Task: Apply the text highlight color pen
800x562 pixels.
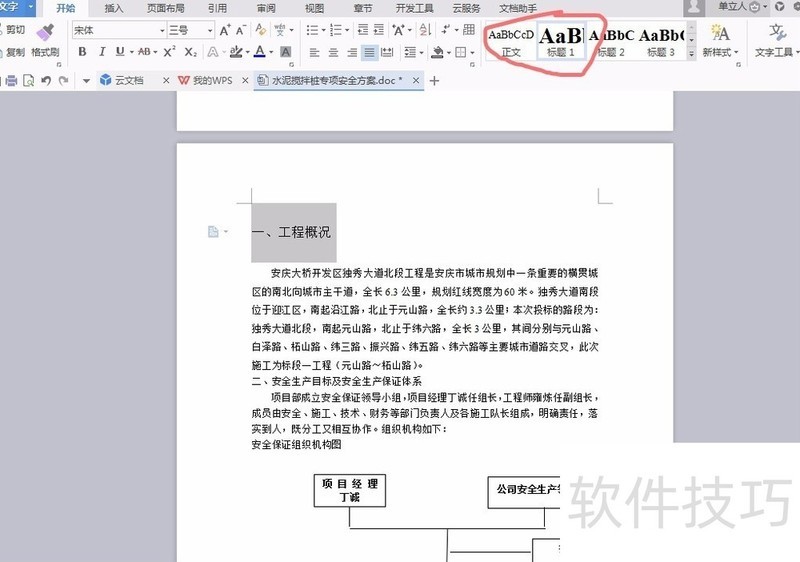Action: pos(236,52)
